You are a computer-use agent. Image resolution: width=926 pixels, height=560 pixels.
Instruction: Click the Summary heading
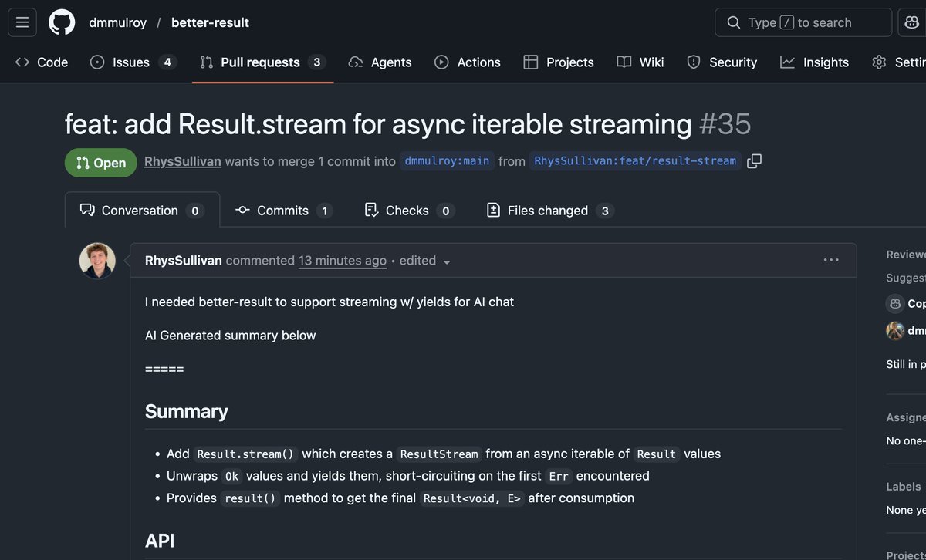pos(187,411)
